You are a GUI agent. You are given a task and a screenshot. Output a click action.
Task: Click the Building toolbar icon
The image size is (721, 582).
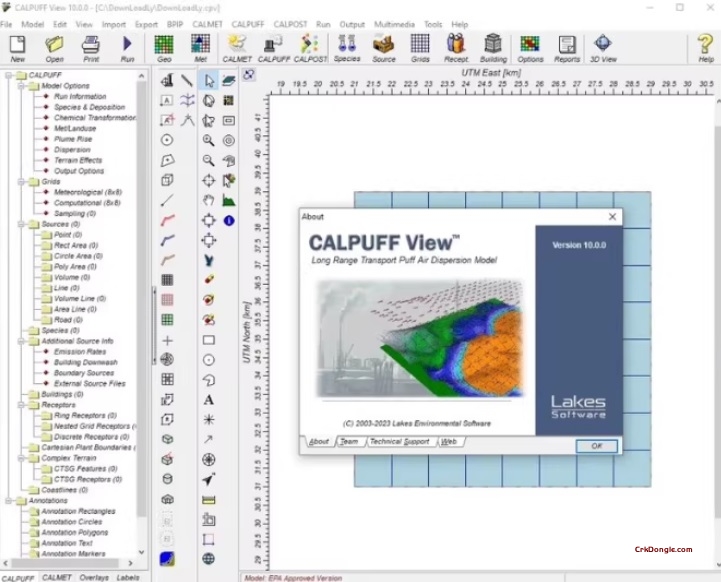click(493, 48)
